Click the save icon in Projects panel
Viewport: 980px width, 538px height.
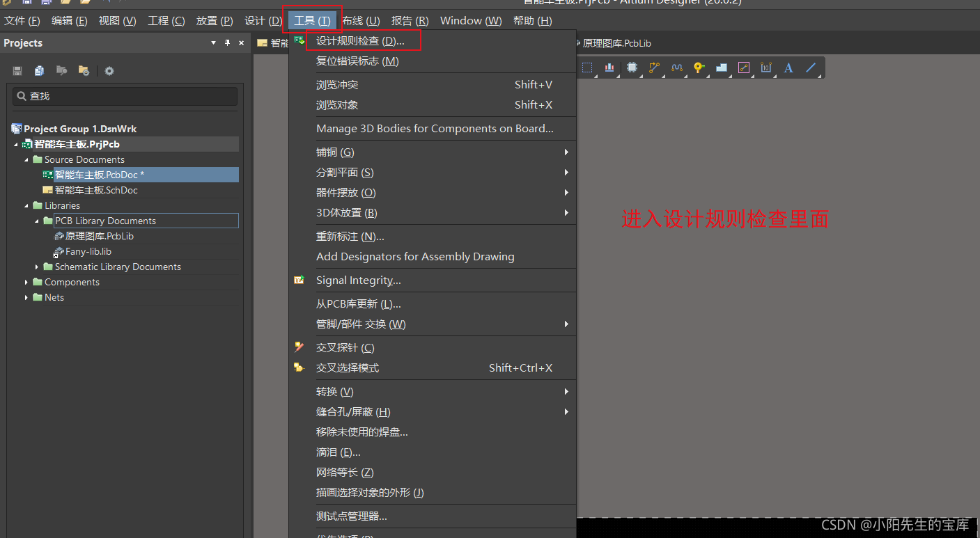[x=17, y=70]
